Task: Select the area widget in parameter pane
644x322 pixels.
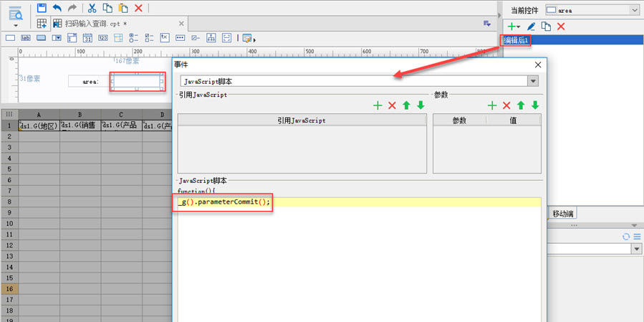Action: click(x=137, y=82)
